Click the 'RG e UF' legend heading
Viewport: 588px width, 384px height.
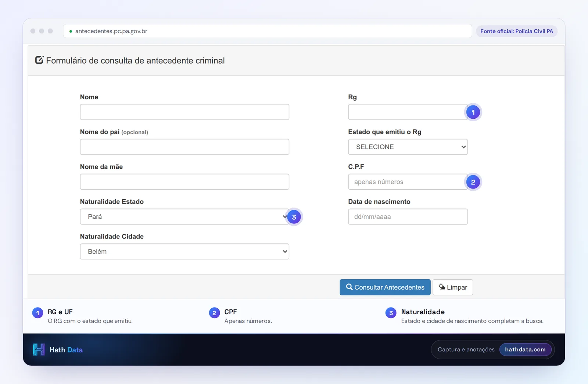[60, 312]
